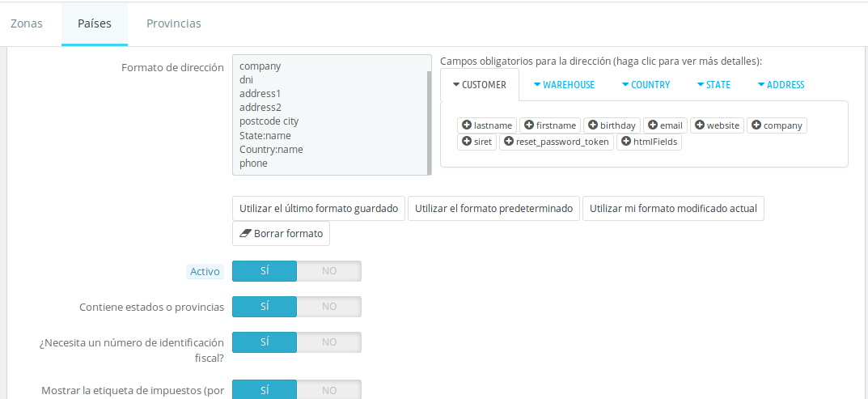This screenshot has height=399, width=868.
Task: Click the eraser icon on Borrar formato
Action: (246, 233)
